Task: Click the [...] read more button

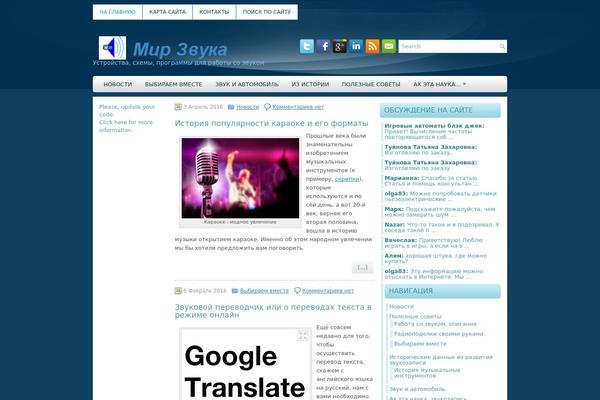Action: pyautogui.click(x=362, y=268)
